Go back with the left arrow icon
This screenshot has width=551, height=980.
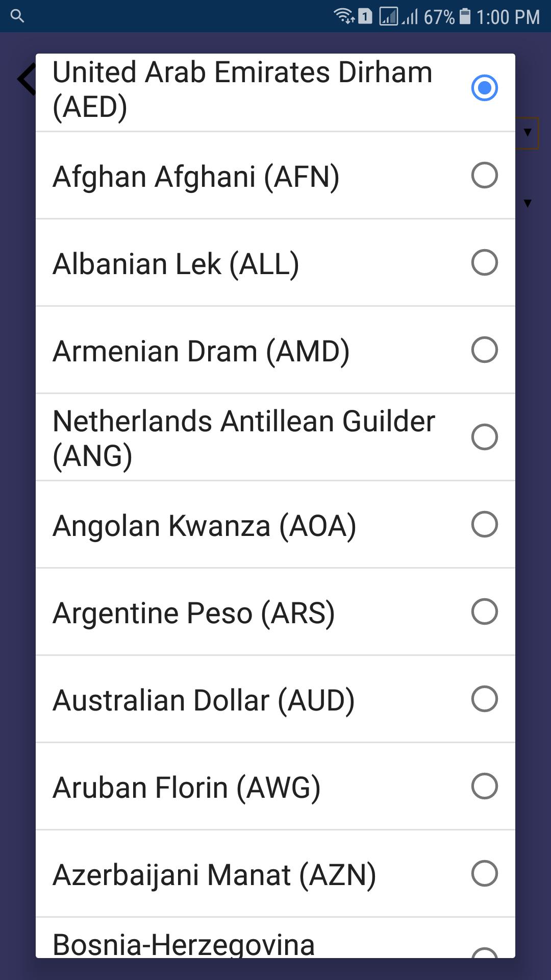pyautogui.click(x=26, y=79)
